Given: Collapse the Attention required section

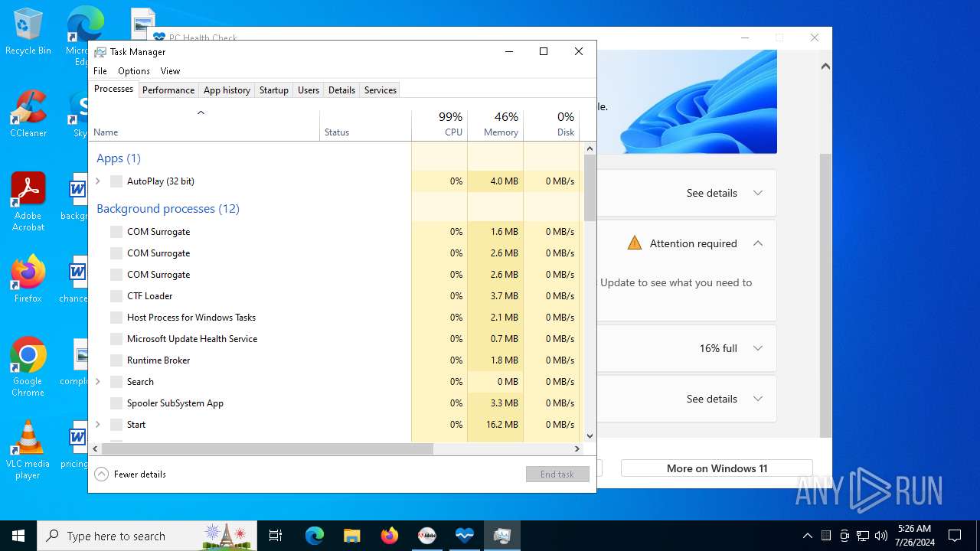Looking at the screenshot, I should [x=758, y=243].
